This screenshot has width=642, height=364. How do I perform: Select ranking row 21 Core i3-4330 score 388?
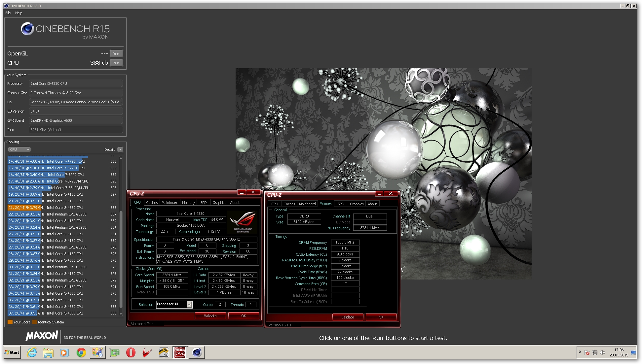point(63,208)
